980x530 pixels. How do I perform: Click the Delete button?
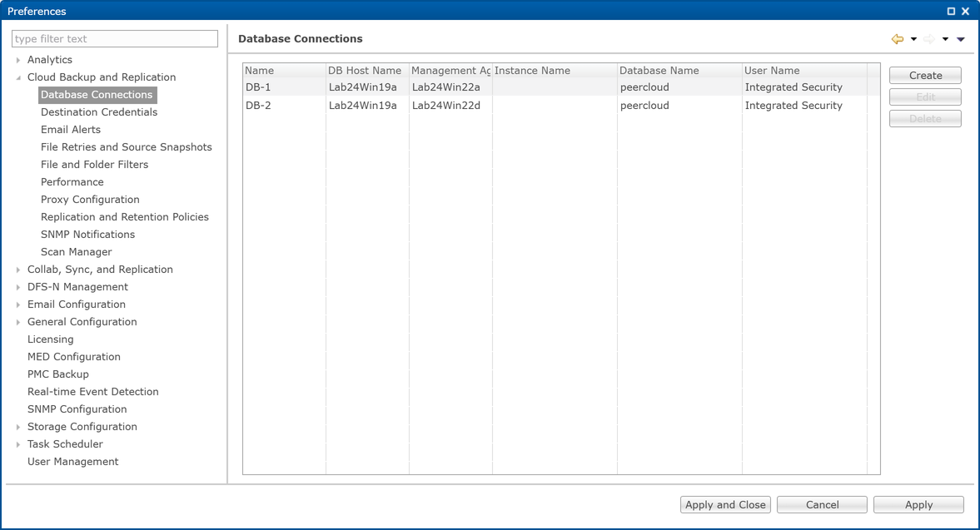click(925, 119)
